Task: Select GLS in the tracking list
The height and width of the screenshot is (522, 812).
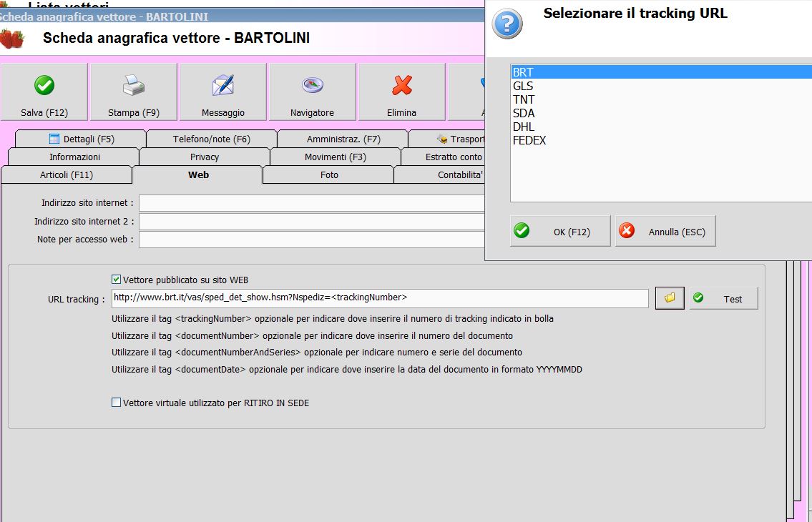Action: (x=661, y=86)
